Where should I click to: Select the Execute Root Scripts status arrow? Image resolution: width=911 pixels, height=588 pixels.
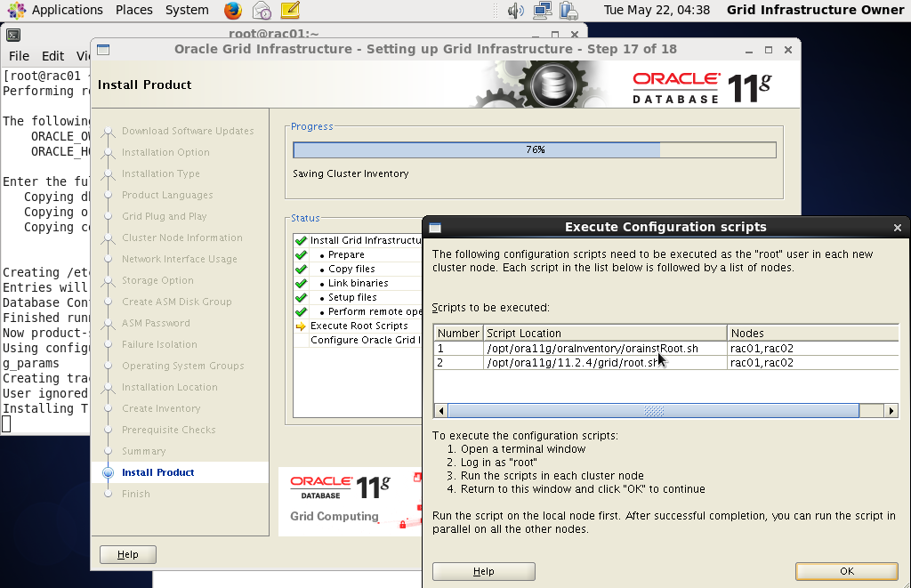300,326
